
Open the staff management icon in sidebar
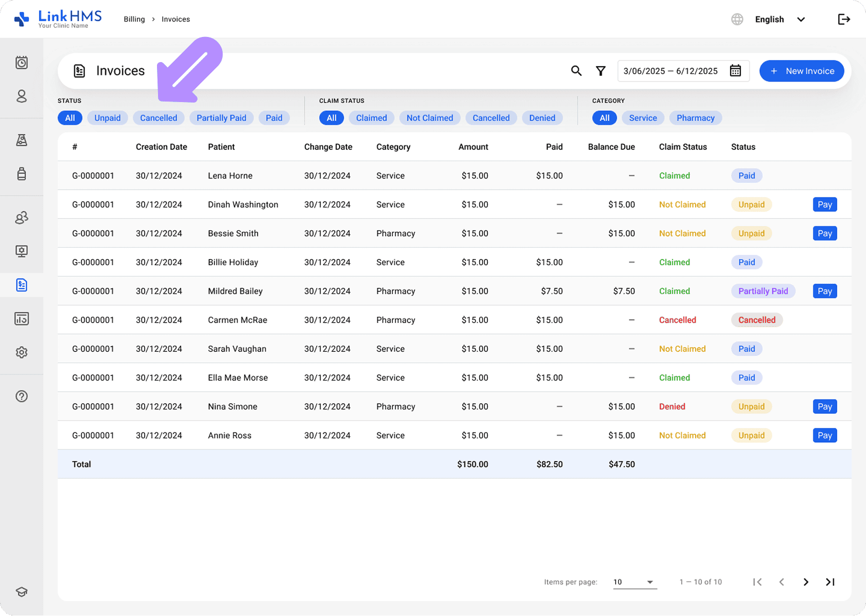22,217
